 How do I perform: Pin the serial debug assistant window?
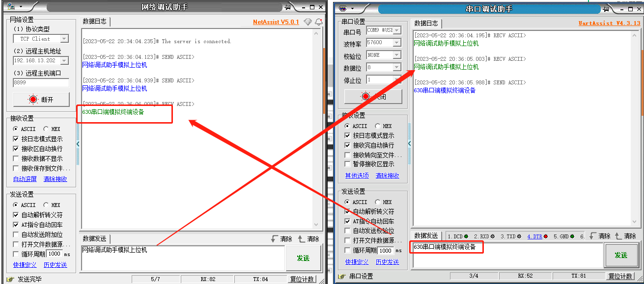point(606,9)
